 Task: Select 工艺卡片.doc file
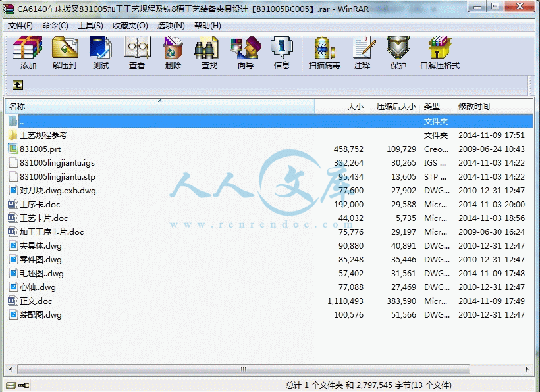pyautogui.click(x=43, y=218)
